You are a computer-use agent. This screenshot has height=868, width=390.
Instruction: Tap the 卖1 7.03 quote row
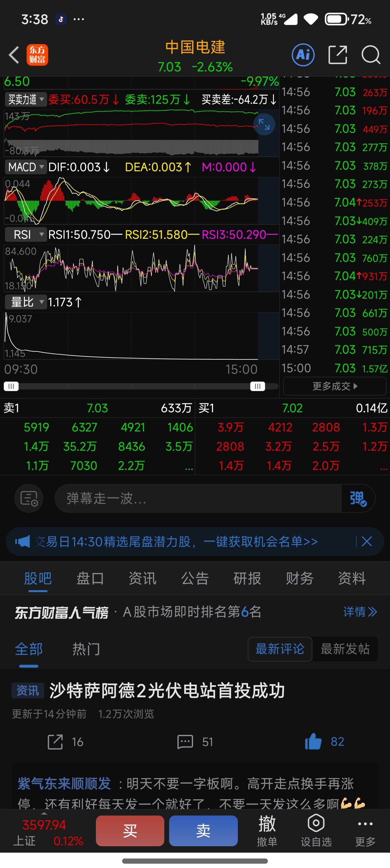pos(97,408)
